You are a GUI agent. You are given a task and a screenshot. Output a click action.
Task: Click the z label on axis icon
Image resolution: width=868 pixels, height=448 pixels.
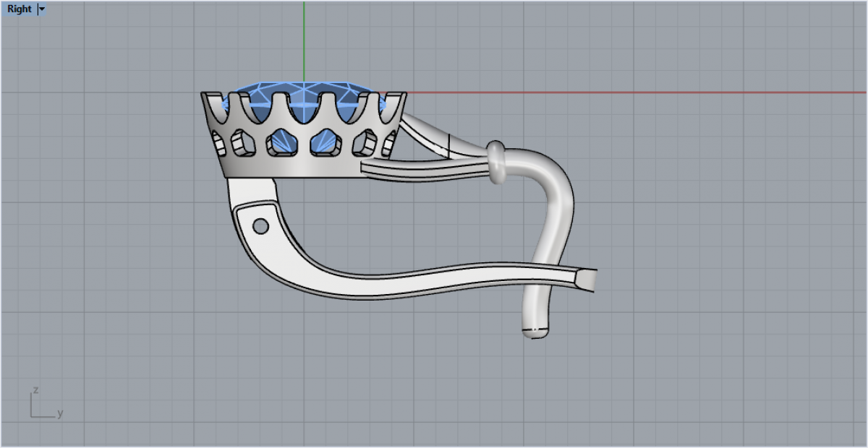(35, 391)
